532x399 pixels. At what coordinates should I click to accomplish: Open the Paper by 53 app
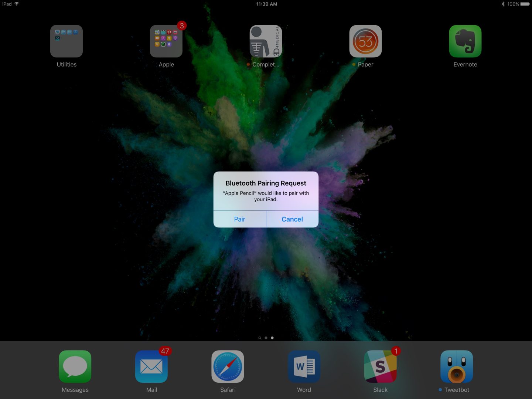tap(365, 41)
